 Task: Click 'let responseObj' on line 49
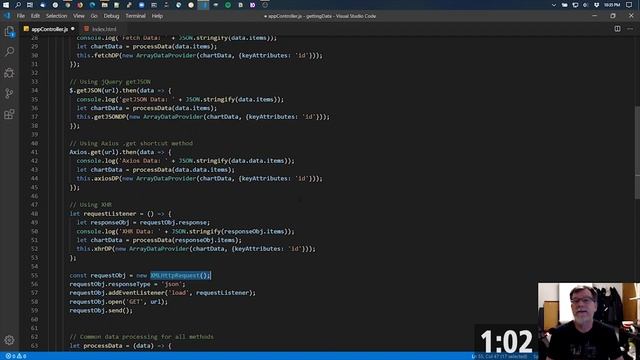pyautogui.click(x=103, y=222)
